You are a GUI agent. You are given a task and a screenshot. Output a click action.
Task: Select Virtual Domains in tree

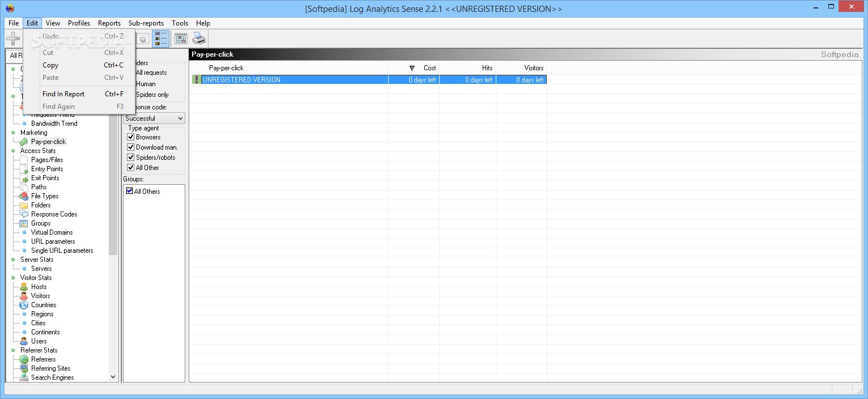(x=52, y=232)
